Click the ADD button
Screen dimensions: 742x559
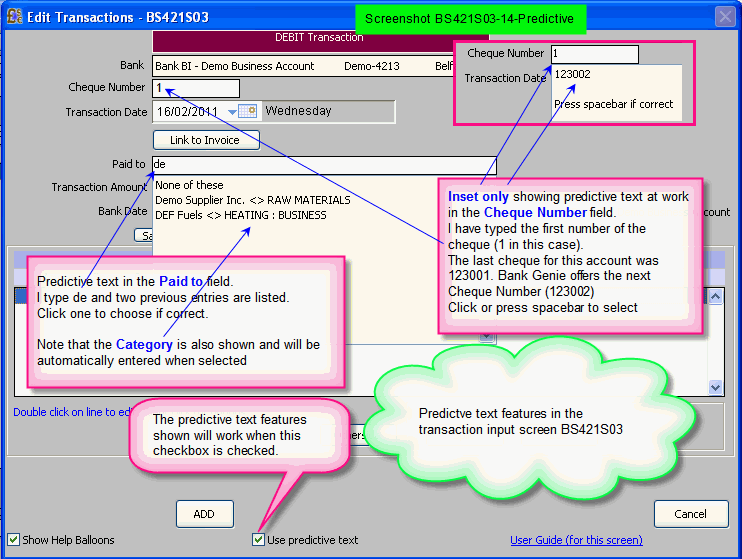click(x=204, y=514)
